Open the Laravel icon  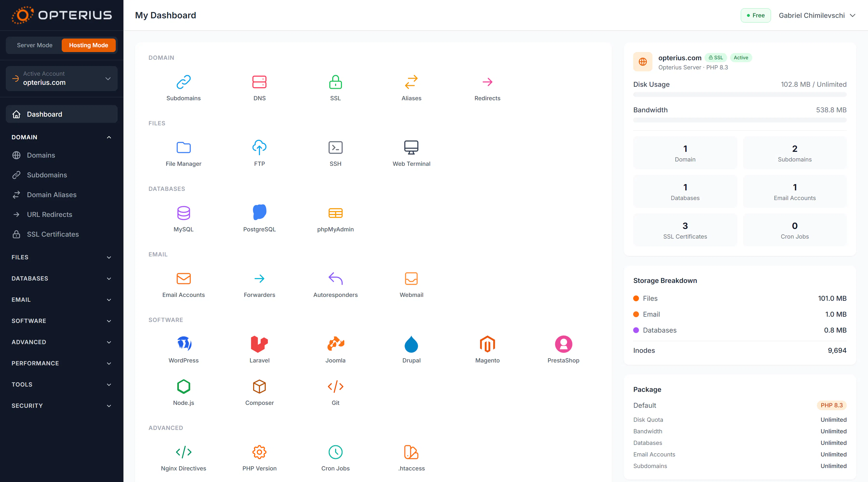[259, 344]
